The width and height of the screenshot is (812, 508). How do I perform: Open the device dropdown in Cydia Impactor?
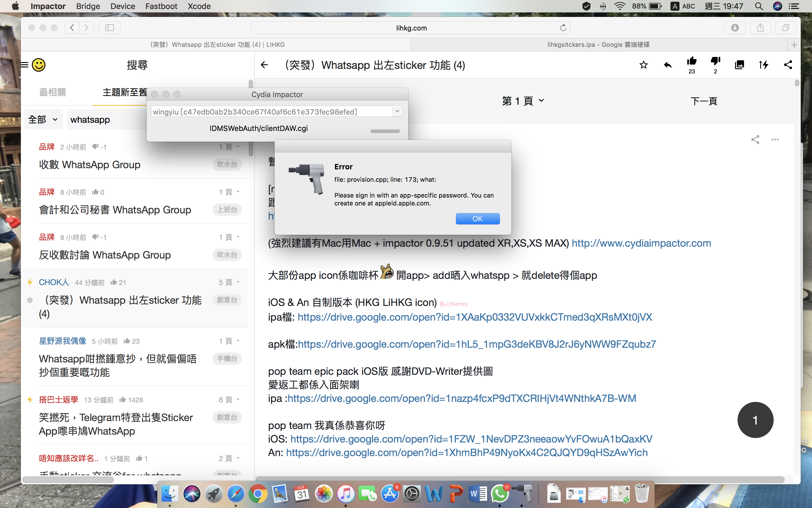click(397, 111)
